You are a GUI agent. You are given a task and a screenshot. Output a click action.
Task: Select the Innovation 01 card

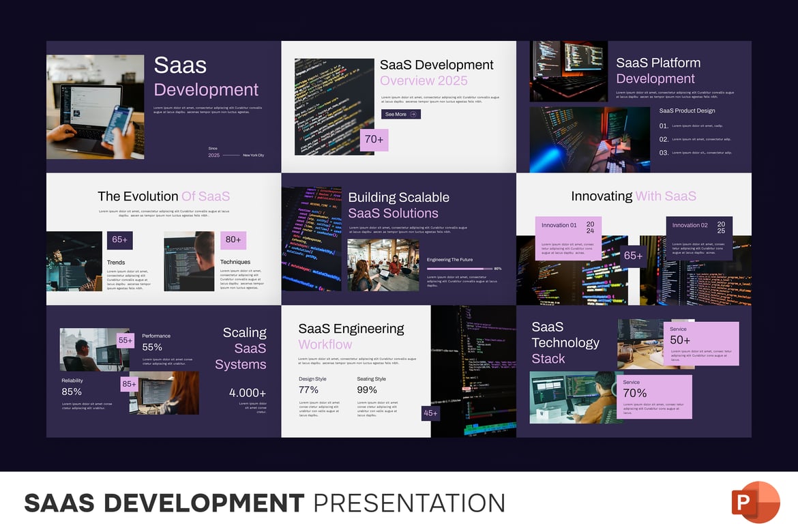[x=568, y=238]
